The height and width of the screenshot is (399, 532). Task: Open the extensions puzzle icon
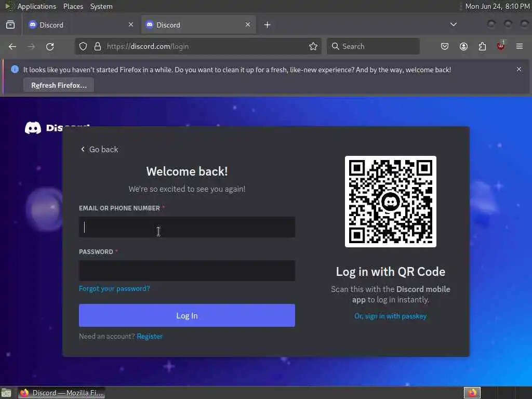[482, 46]
